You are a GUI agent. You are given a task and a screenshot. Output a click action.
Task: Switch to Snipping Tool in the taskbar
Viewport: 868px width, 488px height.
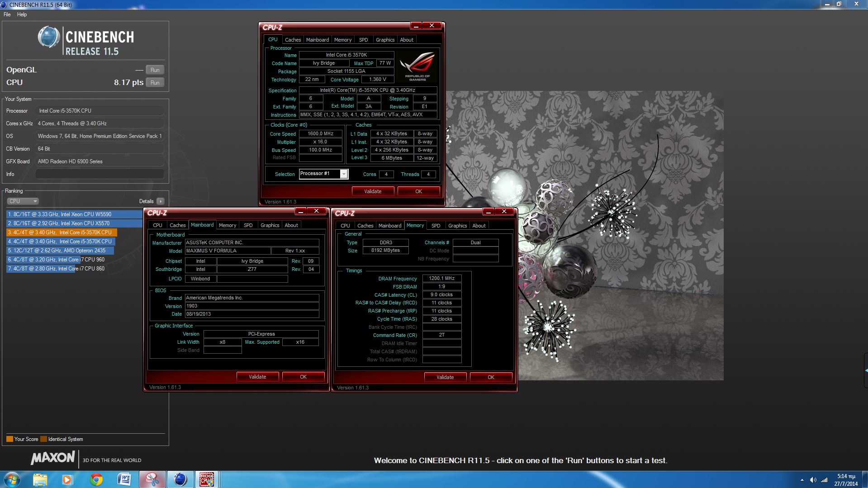[152, 479]
